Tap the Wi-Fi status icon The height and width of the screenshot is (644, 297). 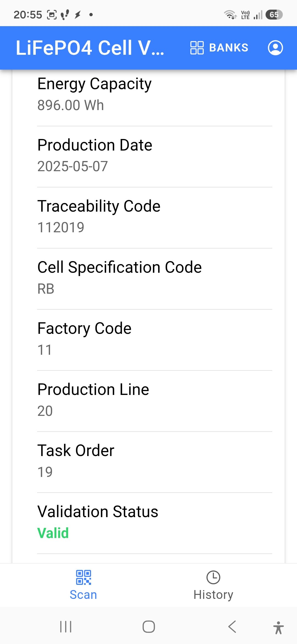coord(230,15)
